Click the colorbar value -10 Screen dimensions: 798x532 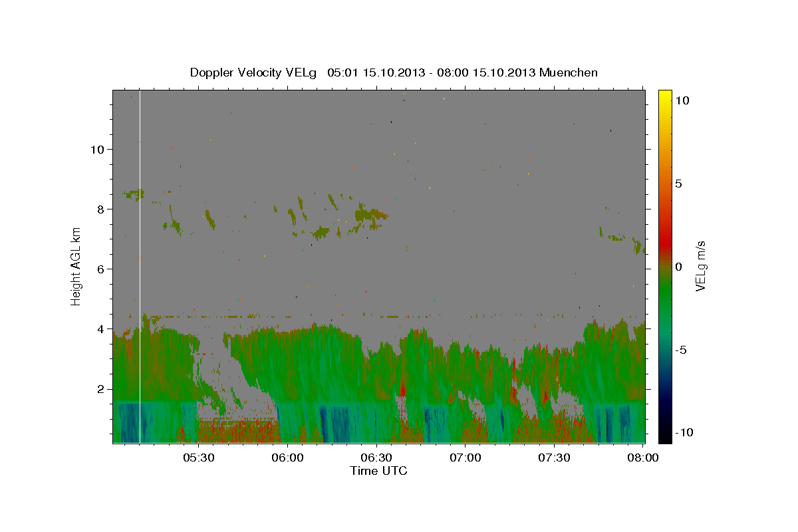tap(684, 433)
